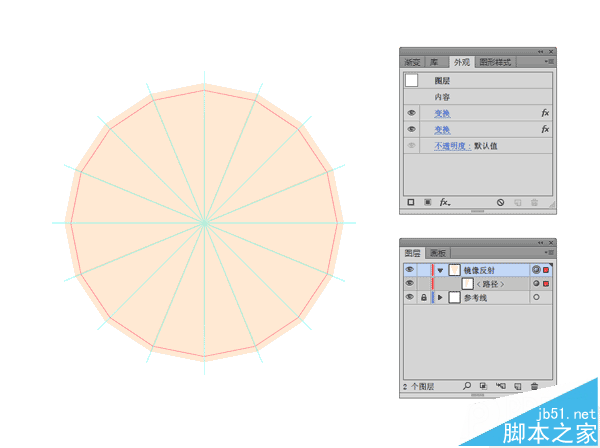Image resolution: width=600 pixels, height=448 pixels.
Task: Add new fill in Appearance panel
Action: coord(428,202)
